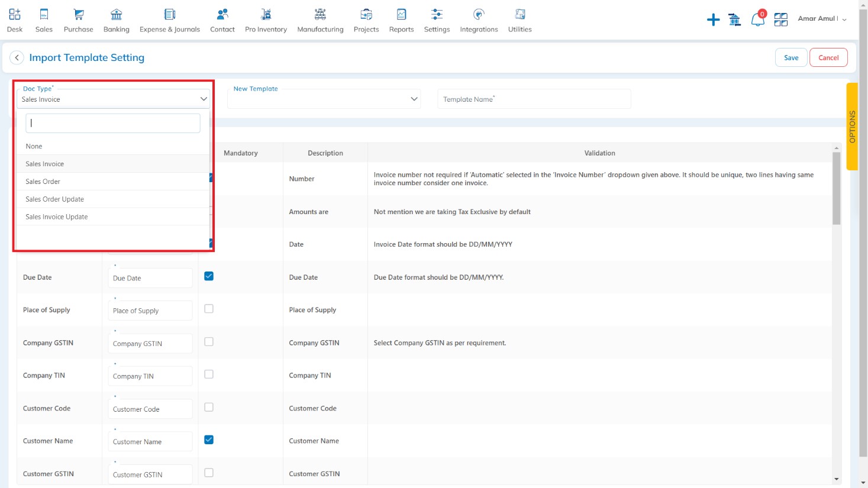This screenshot has width=868, height=488.
Task: Click the blue plus quick-add icon
Action: (714, 20)
